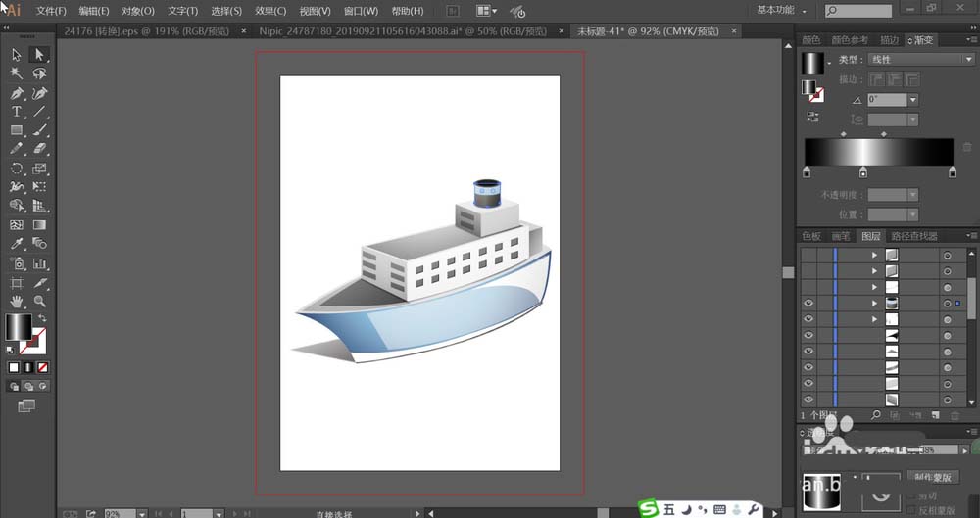Image resolution: width=980 pixels, height=518 pixels.
Task: Choose Draw Behind mode
Action: point(28,387)
